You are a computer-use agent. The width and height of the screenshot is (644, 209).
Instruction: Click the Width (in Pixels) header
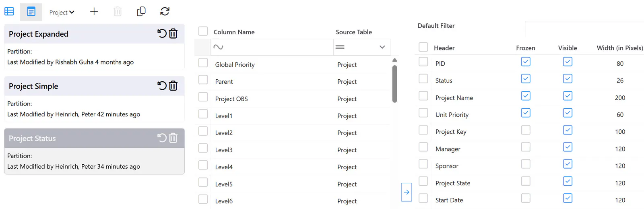(620, 48)
